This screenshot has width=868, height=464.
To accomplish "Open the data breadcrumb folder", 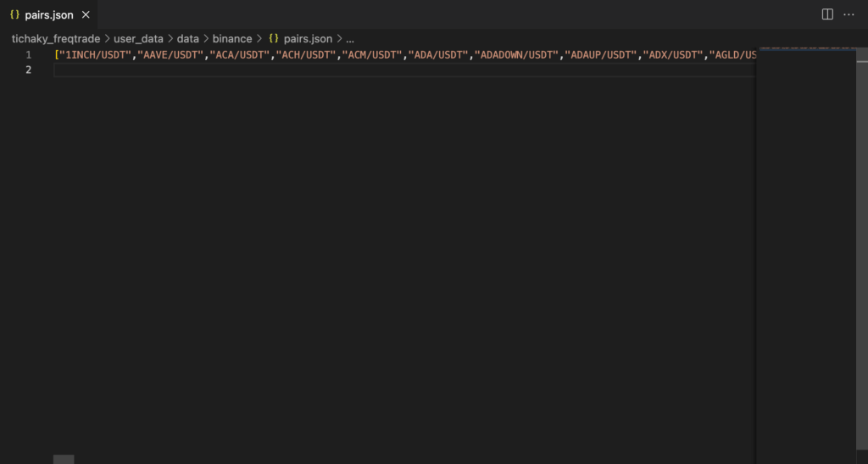I will [x=187, y=39].
